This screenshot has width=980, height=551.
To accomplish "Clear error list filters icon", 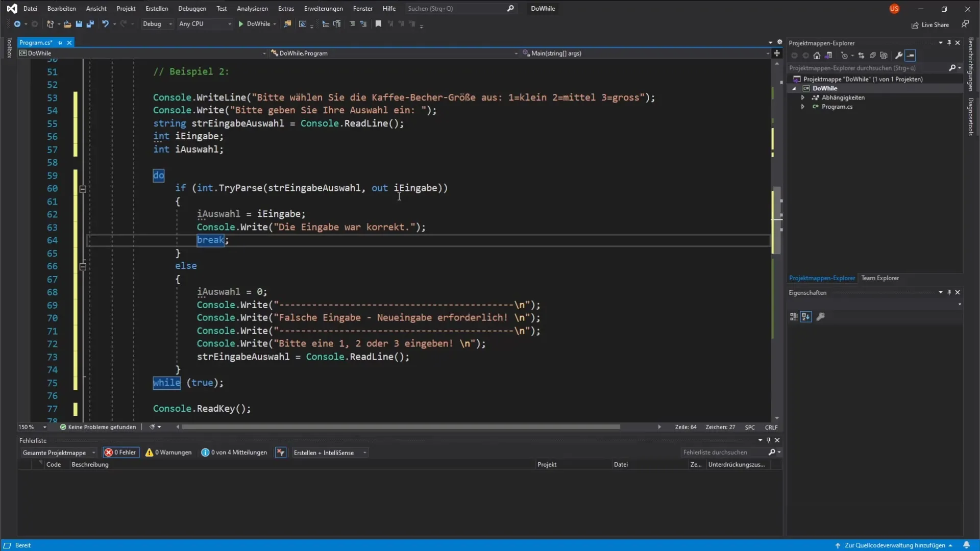I will (280, 453).
